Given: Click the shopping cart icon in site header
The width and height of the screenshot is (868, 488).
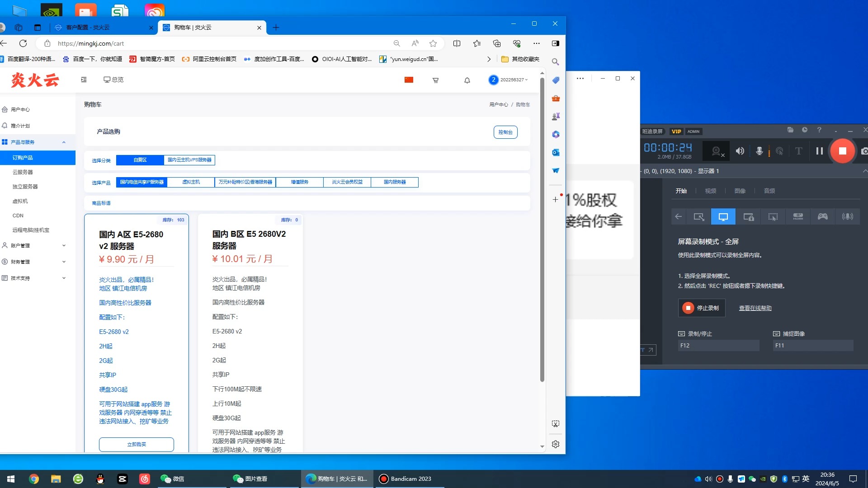Looking at the screenshot, I should pyautogui.click(x=435, y=80).
